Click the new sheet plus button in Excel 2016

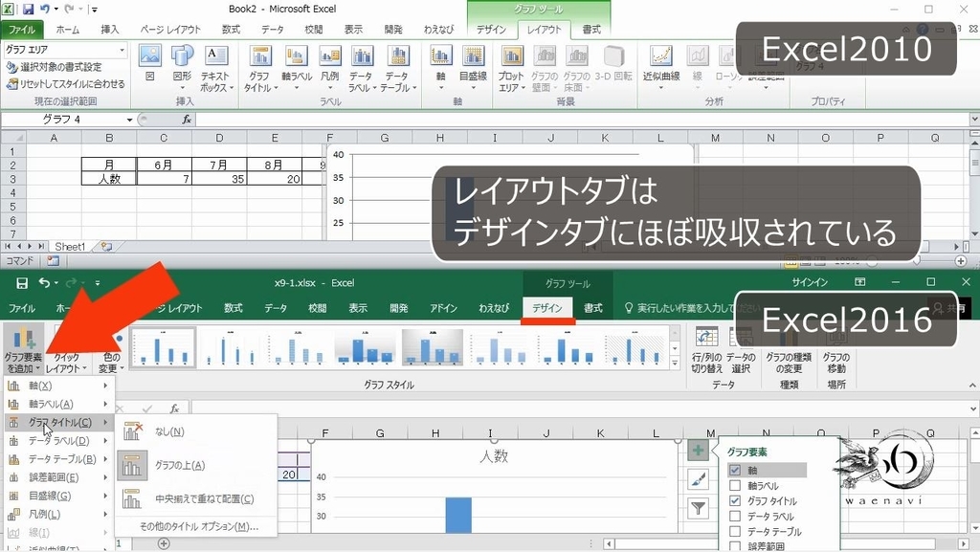164,543
